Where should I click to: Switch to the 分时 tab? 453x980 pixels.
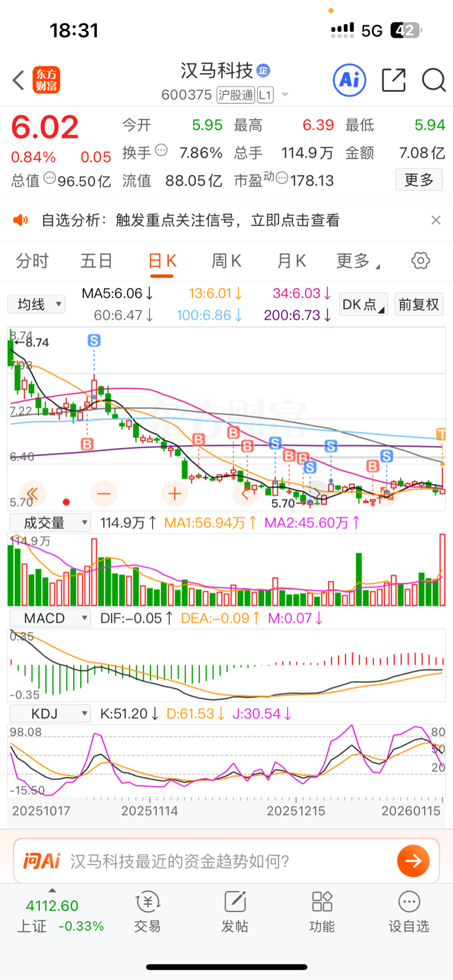[x=32, y=260]
